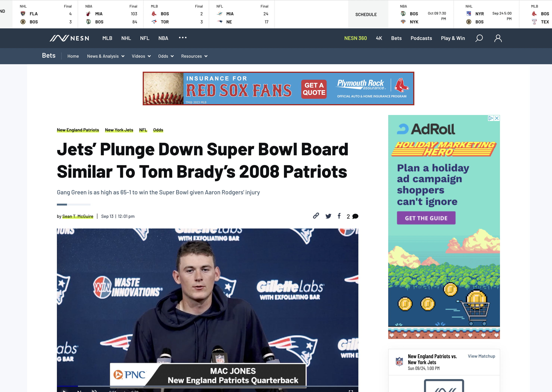
Task: Expand News & Analysis dropdown
Action: [x=106, y=56]
